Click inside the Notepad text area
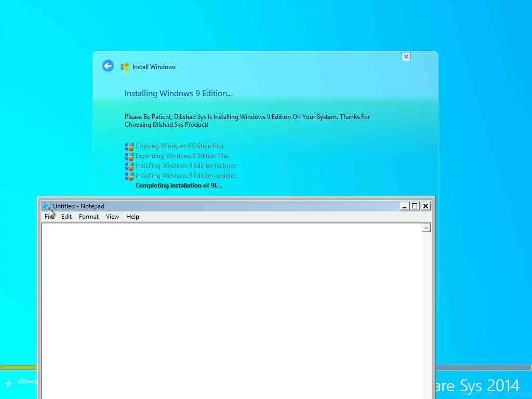This screenshot has height=399, width=532. (x=231, y=311)
